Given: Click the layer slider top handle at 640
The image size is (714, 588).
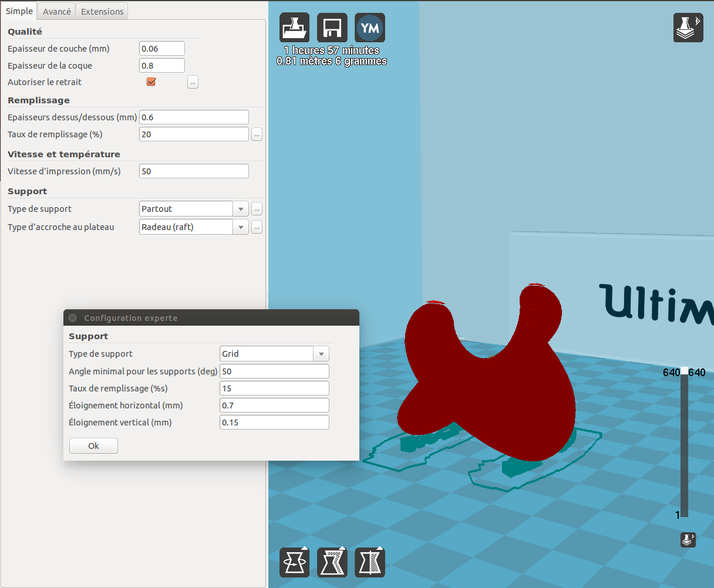Looking at the screenshot, I should [684, 371].
